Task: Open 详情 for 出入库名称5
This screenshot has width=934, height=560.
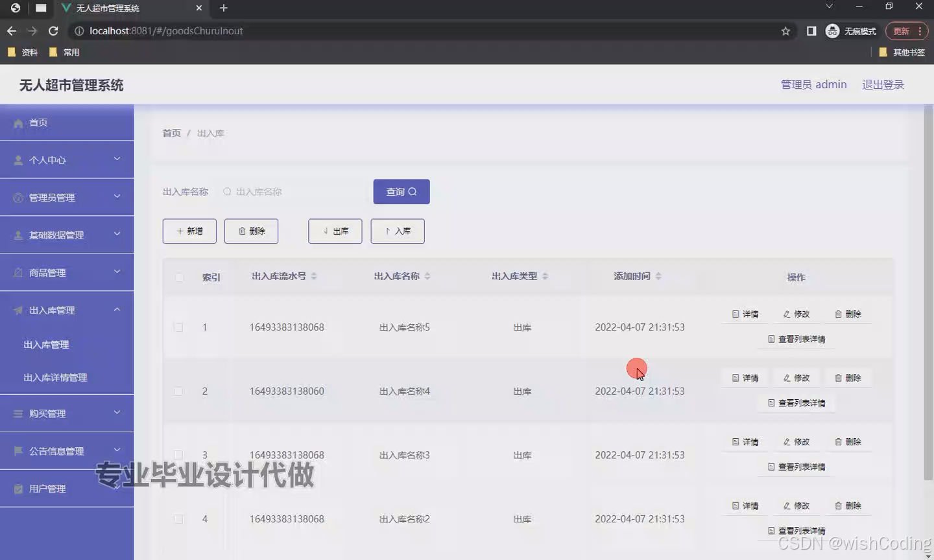Action: pos(744,314)
